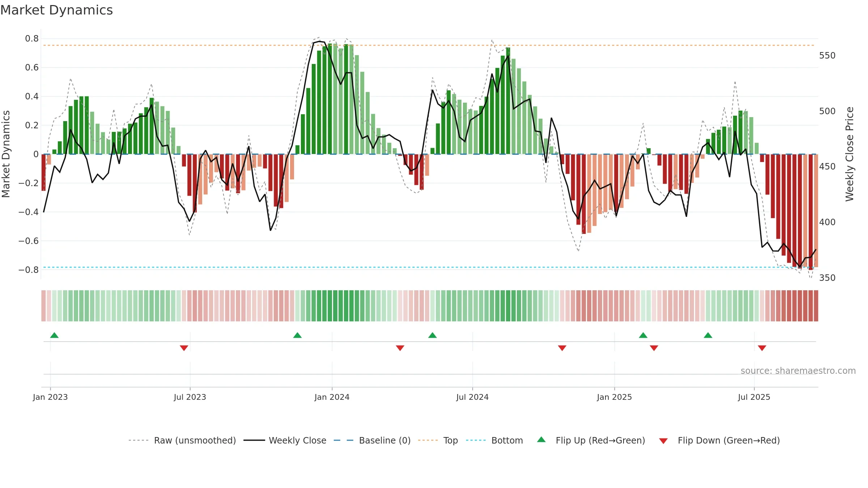
Task: Click the red Flip Down legend triangle icon
Action: pos(663,441)
